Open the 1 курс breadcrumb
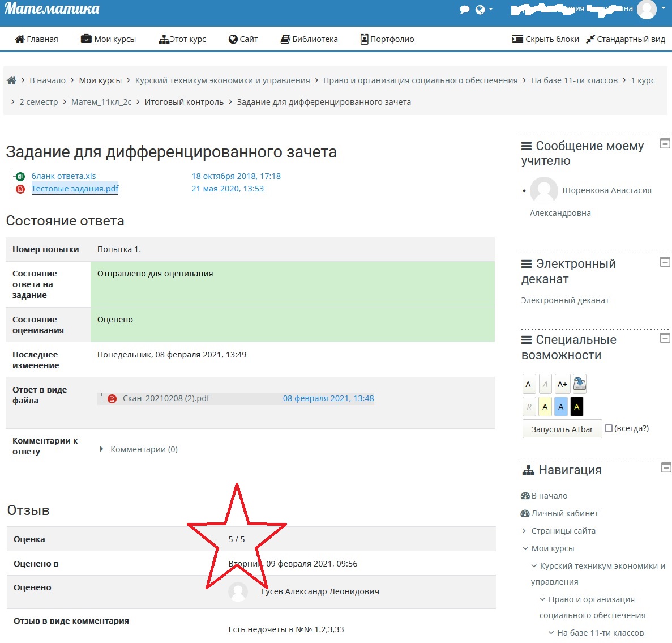Image resolution: width=672 pixels, height=643 pixels. (x=643, y=80)
